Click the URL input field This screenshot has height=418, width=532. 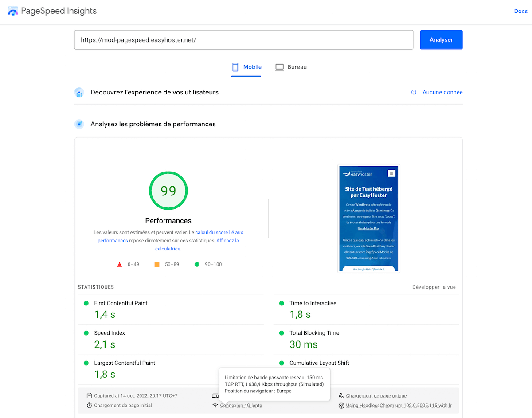[244, 39]
